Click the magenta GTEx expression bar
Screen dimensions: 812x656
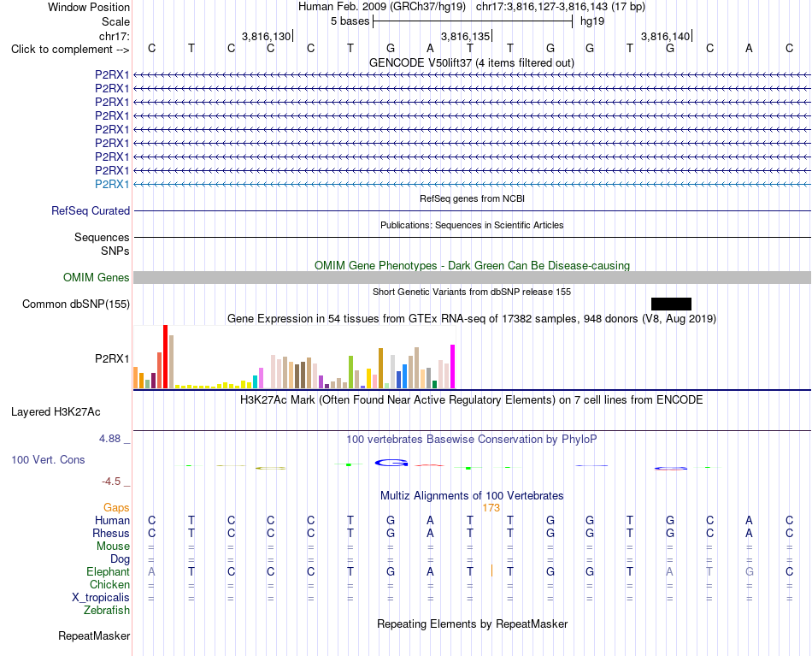453,366
